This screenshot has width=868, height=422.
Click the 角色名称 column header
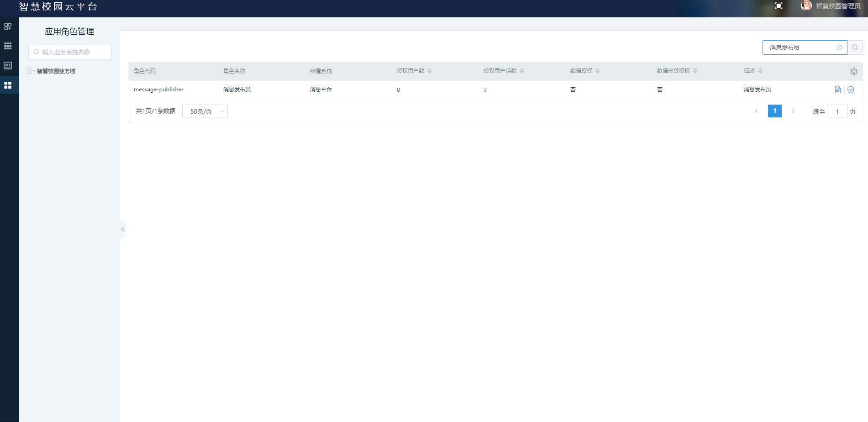[234, 71]
